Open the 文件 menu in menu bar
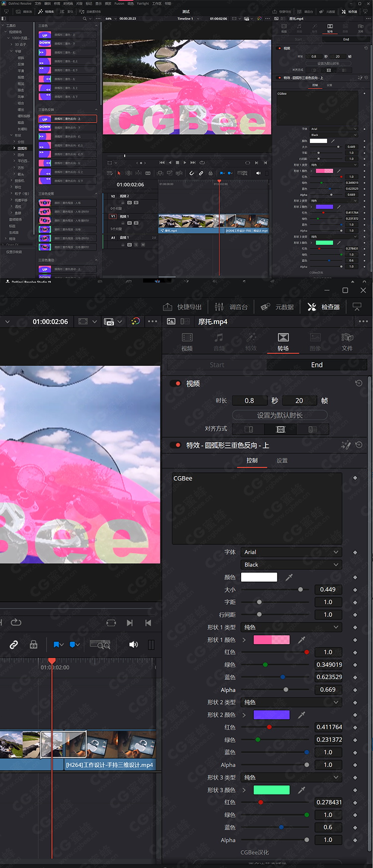Image resolution: width=373 pixels, height=868 pixels. (x=38, y=3)
